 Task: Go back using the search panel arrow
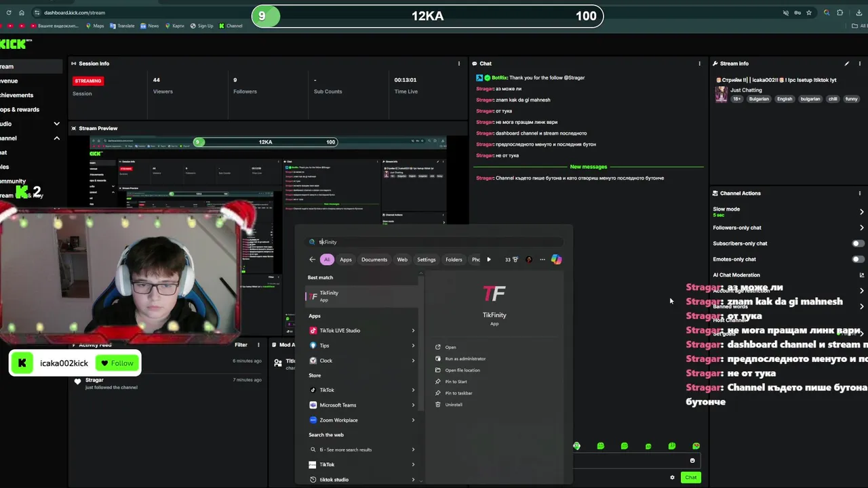312,260
